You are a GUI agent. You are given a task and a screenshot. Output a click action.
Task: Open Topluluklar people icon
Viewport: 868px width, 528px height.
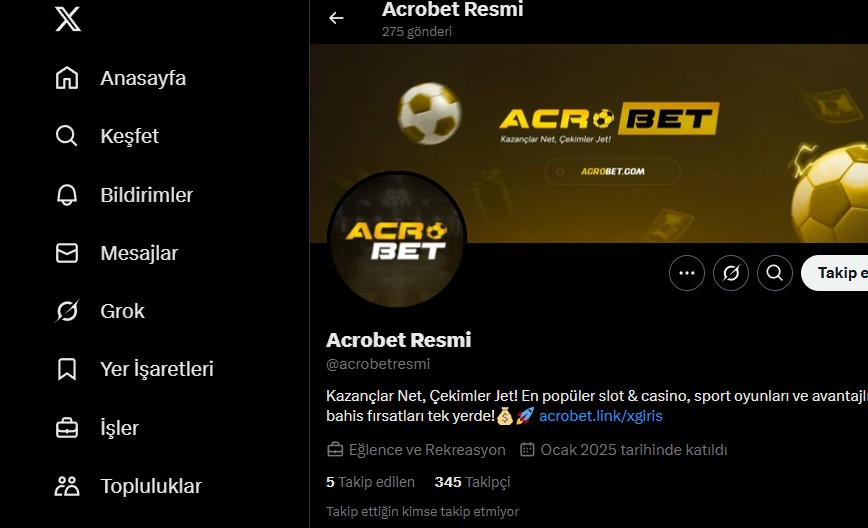pyautogui.click(x=67, y=486)
